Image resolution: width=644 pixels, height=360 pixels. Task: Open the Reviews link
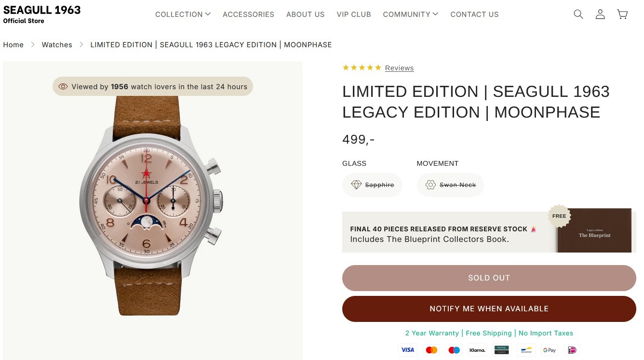[399, 68]
